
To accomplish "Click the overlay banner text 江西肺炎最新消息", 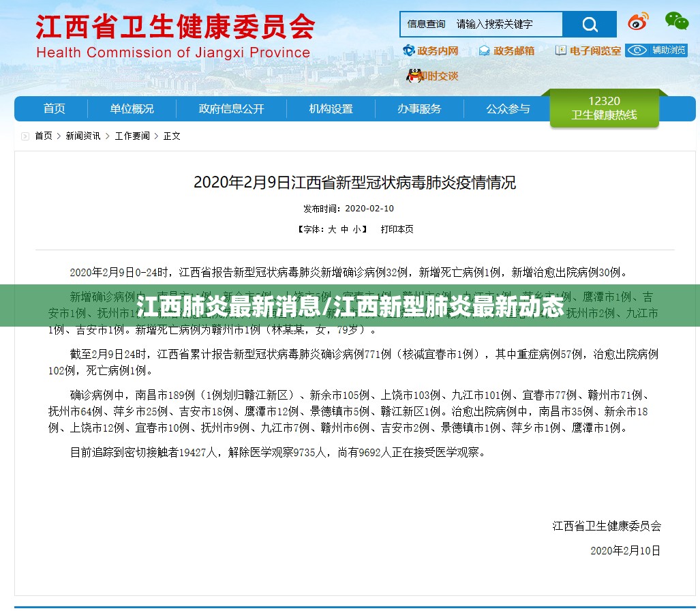I will (228, 306).
